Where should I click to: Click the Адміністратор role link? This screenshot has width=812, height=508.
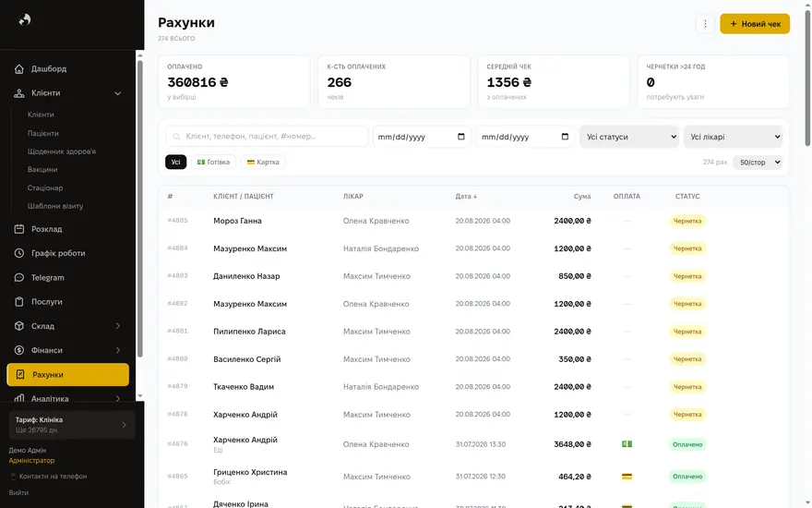(x=31, y=460)
